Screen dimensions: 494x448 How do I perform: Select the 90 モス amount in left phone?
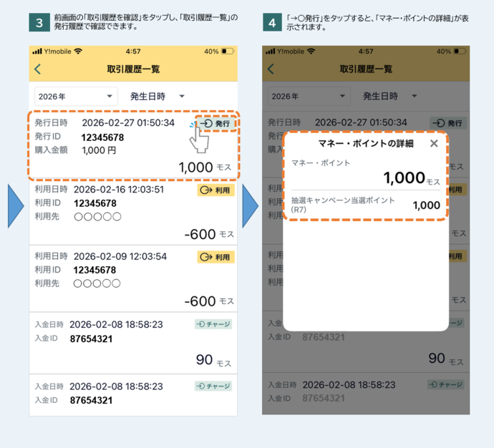(x=213, y=360)
